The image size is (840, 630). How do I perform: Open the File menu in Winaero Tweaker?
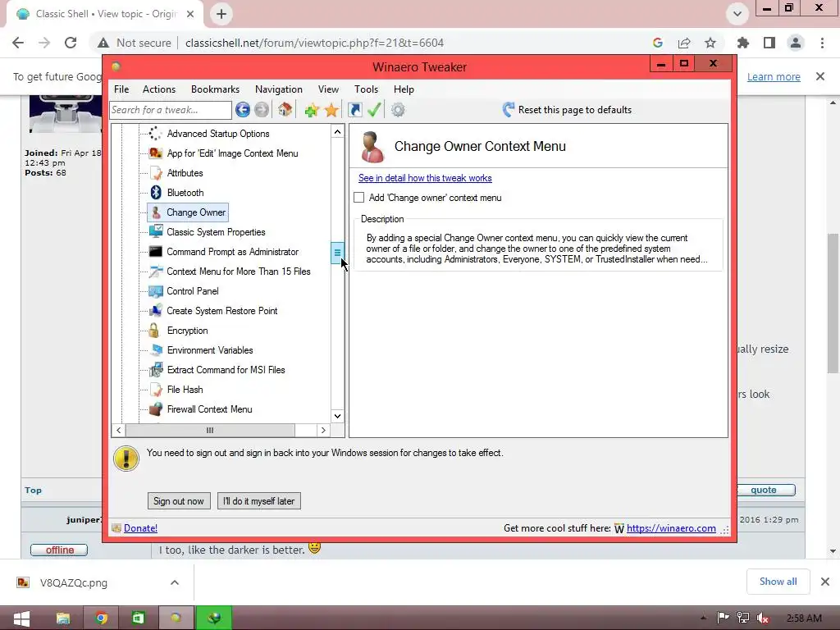tap(121, 89)
